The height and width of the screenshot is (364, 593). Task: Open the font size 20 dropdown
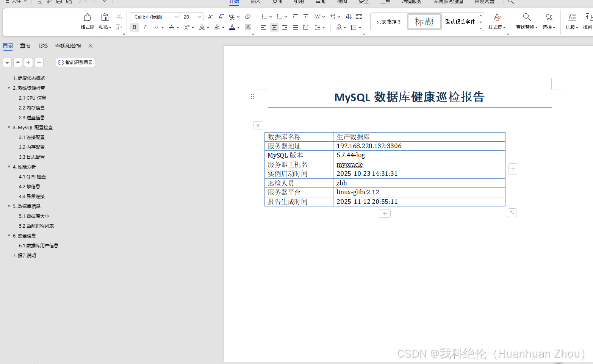click(199, 17)
